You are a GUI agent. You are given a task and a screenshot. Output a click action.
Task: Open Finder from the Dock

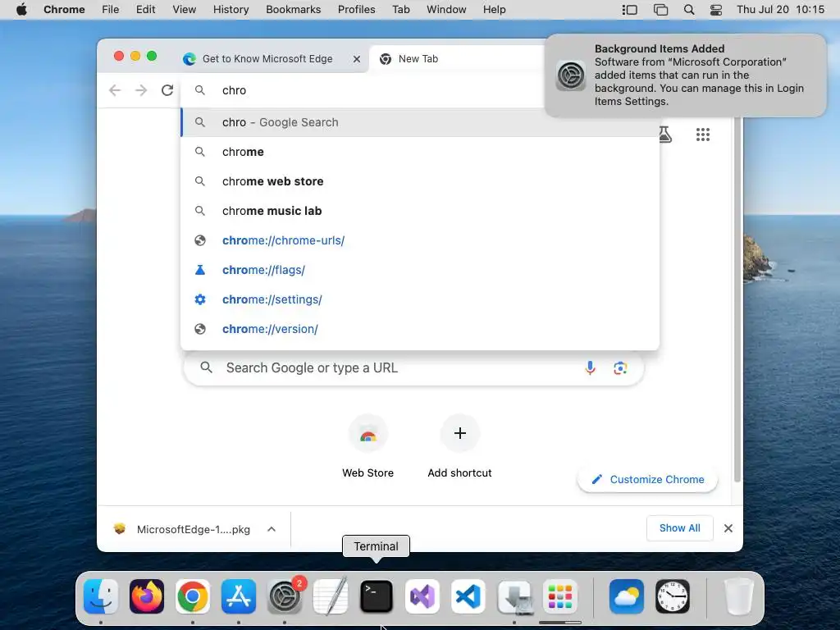pos(101,596)
